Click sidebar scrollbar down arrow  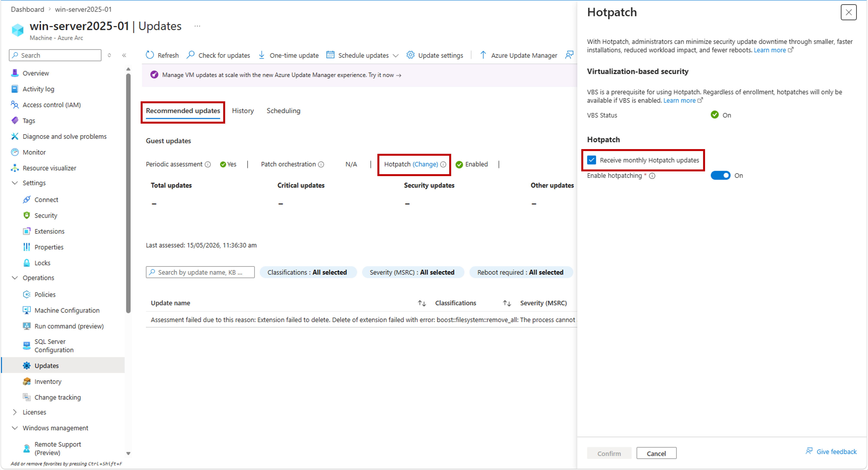(x=128, y=454)
